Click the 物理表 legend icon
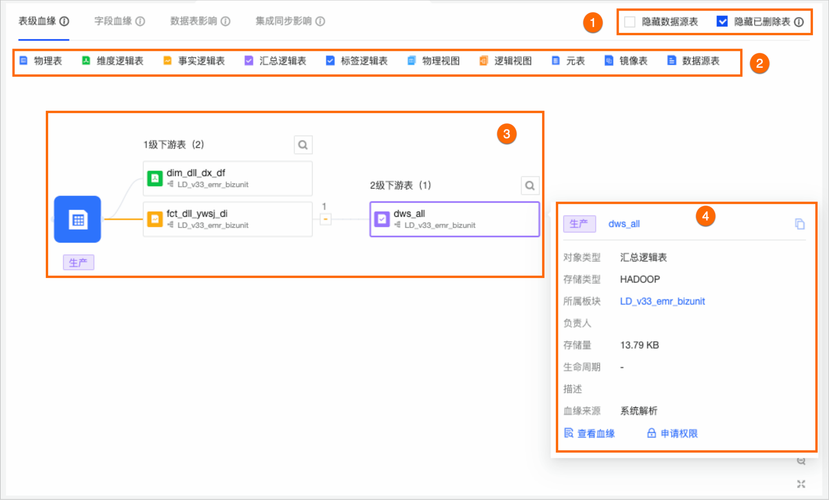829x500 pixels. coord(24,61)
